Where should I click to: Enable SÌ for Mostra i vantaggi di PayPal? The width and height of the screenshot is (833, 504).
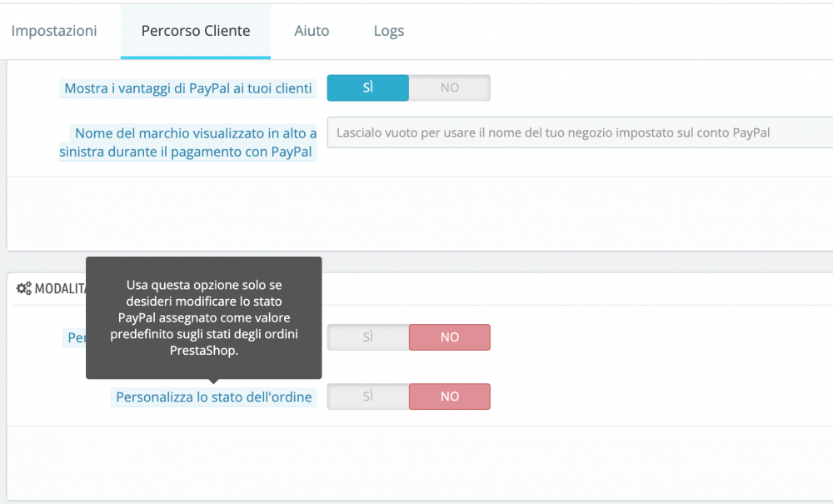[367, 87]
